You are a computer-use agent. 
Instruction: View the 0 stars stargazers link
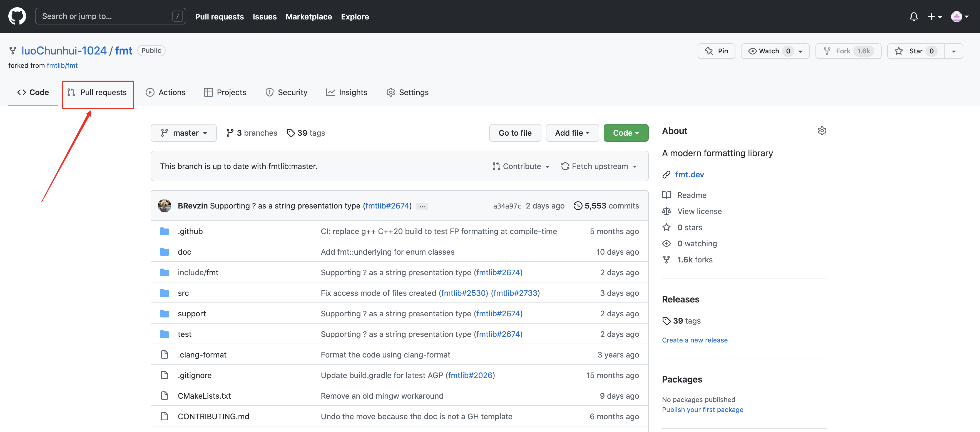pyautogui.click(x=689, y=228)
